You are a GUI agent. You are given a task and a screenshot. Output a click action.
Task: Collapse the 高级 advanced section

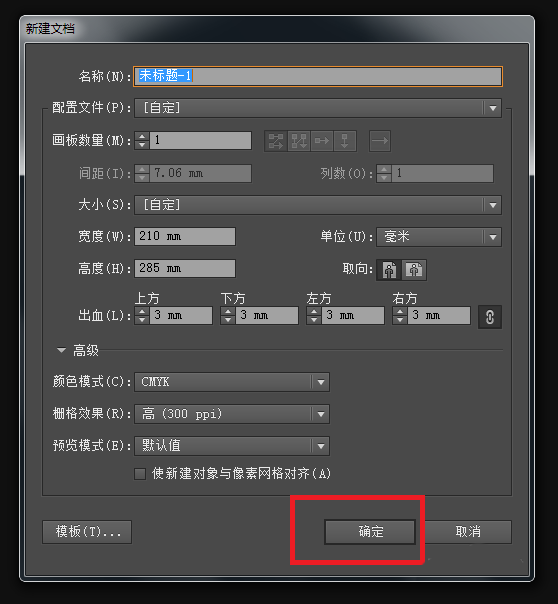click(x=61, y=350)
